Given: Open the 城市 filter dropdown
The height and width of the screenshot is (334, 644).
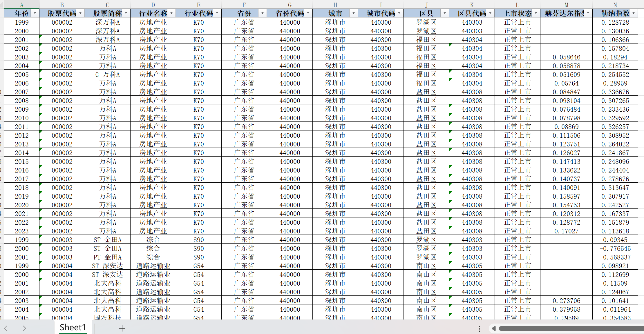Looking at the screenshot, I should pyautogui.click(x=354, y=13).
